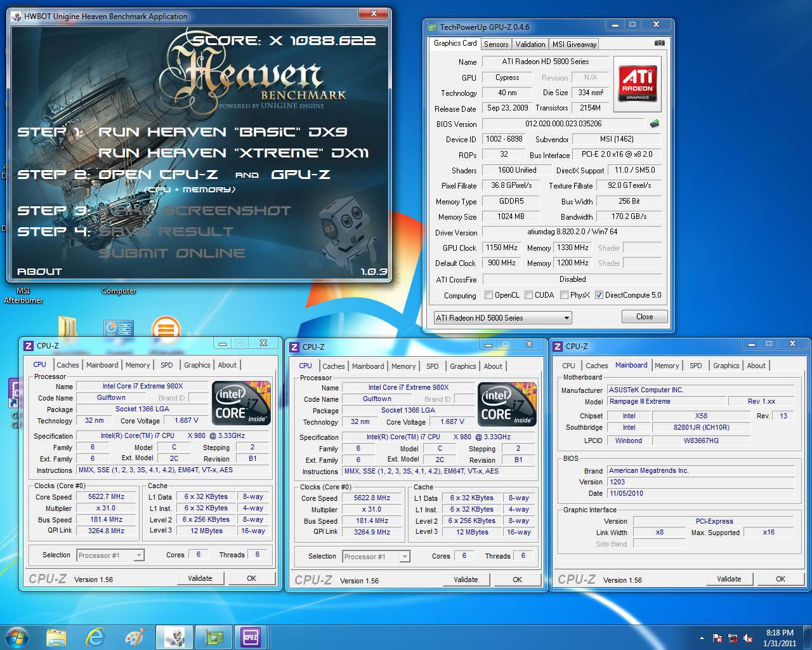This screenshot has width=812, height=650.
Task: Click the muted volume tray icon
Action: (x=748, y=638)
